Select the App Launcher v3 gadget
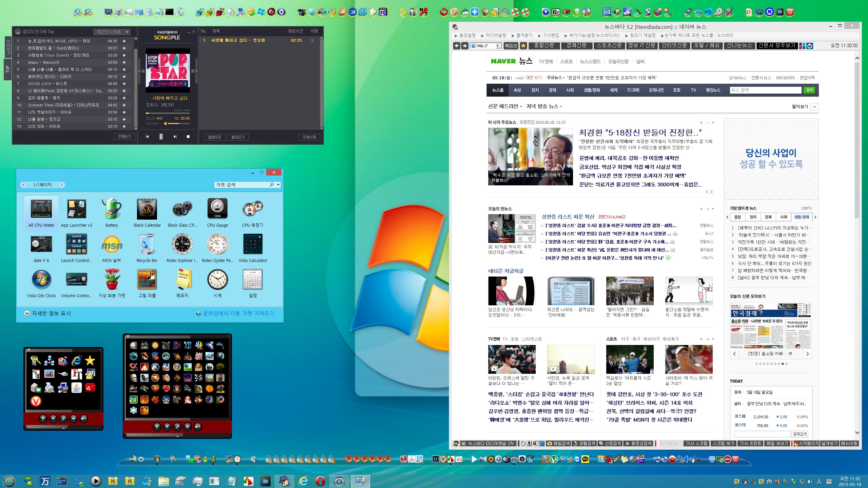868x488 pixels. point(77,212)
